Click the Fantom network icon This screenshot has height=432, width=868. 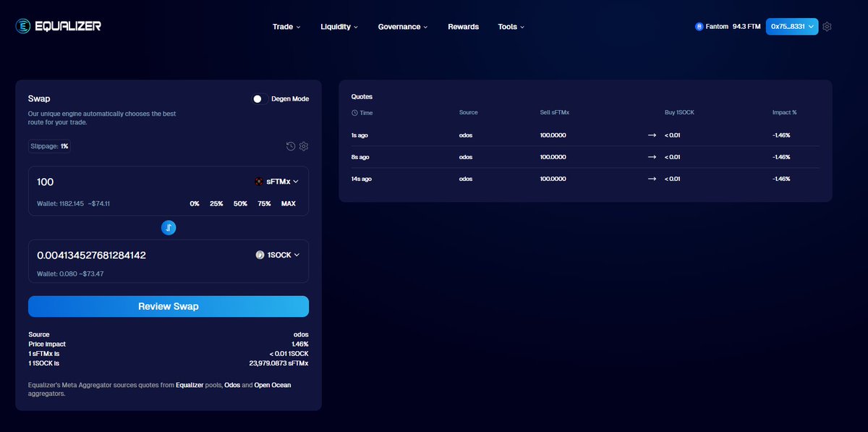click(x=699, y=27)
